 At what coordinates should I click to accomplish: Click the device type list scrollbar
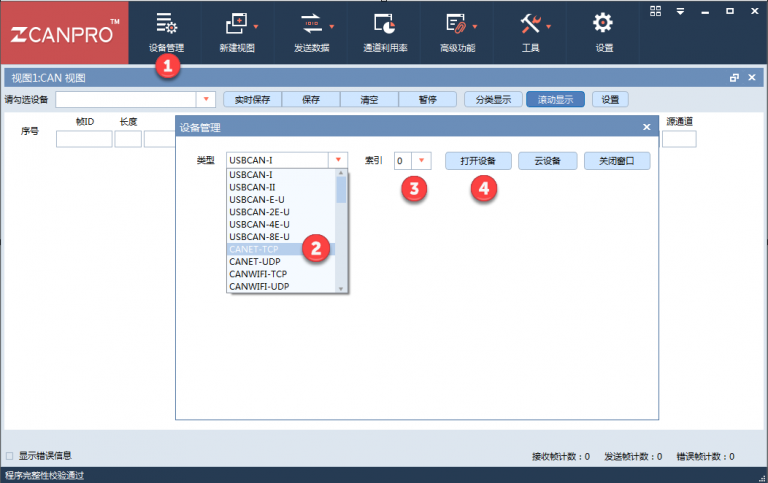click(341, 230)
